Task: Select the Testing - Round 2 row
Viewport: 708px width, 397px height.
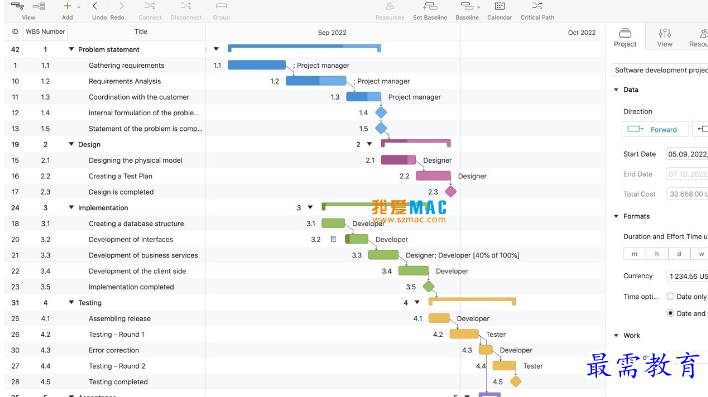Action: pyautogui.click(x=105, y=366)
